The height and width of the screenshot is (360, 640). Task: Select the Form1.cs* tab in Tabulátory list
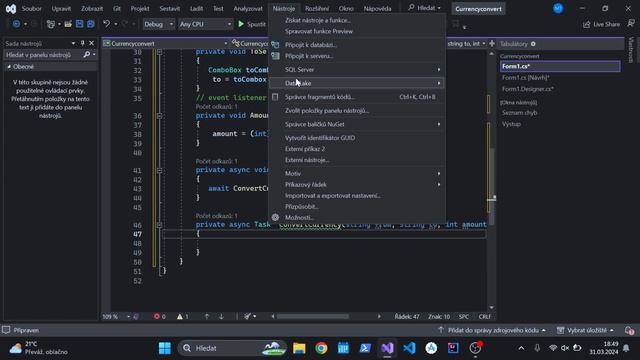tap(560, 66)
